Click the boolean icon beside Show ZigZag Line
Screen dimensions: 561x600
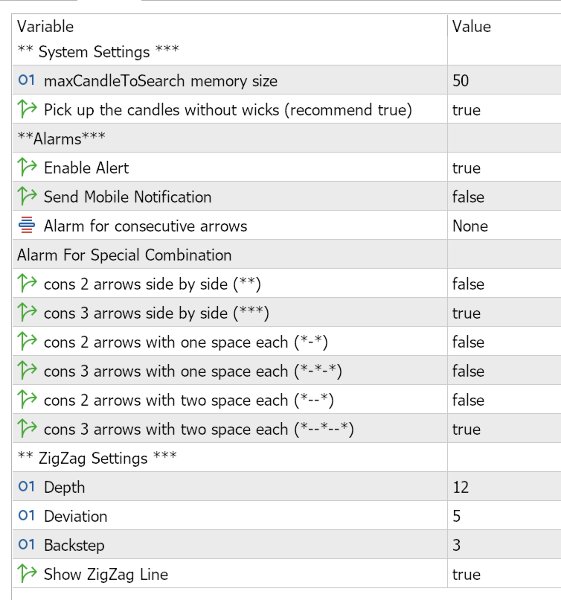click(x=27, y=574)
